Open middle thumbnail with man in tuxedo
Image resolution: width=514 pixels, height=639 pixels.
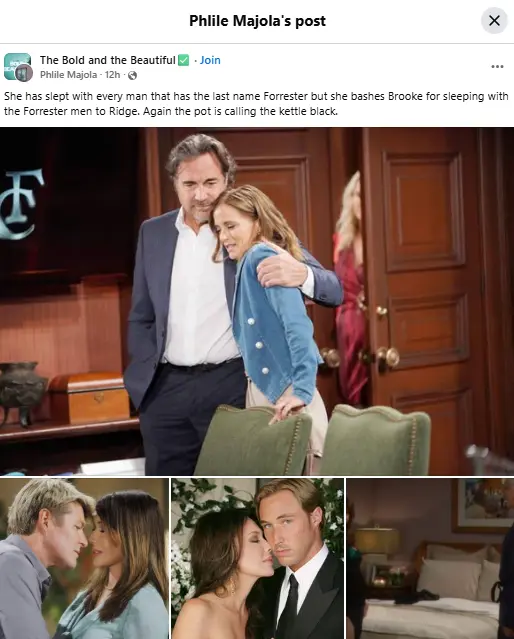click(x=258, y=559)
